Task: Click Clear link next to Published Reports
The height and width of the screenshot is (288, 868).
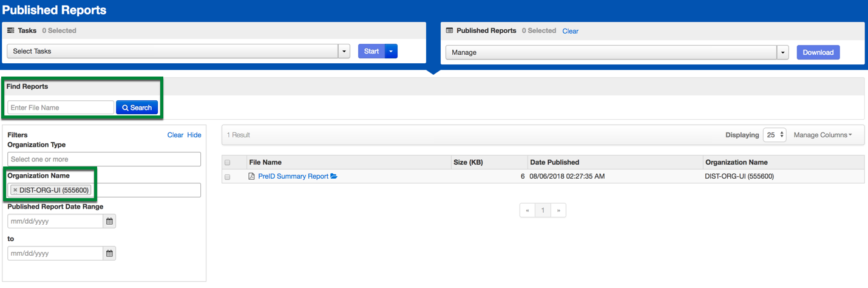Action: 570,31
